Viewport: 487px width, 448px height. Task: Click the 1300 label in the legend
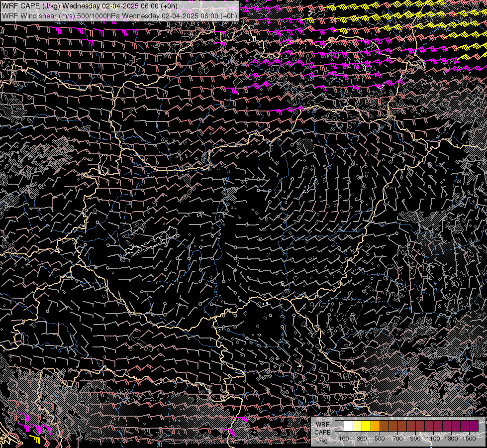click(x=451, y=439)
